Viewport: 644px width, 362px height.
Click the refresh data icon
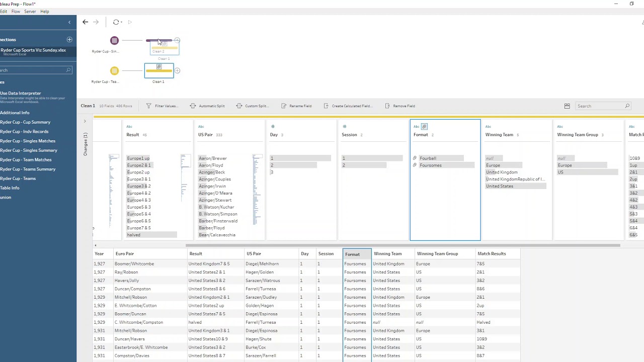116,22
